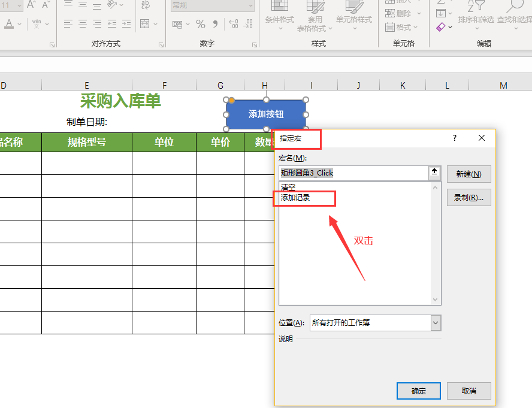Select the blue 添加按钮 shape
Screen dimensions: 532x408
pyautogui.click(x=266, y=114)
